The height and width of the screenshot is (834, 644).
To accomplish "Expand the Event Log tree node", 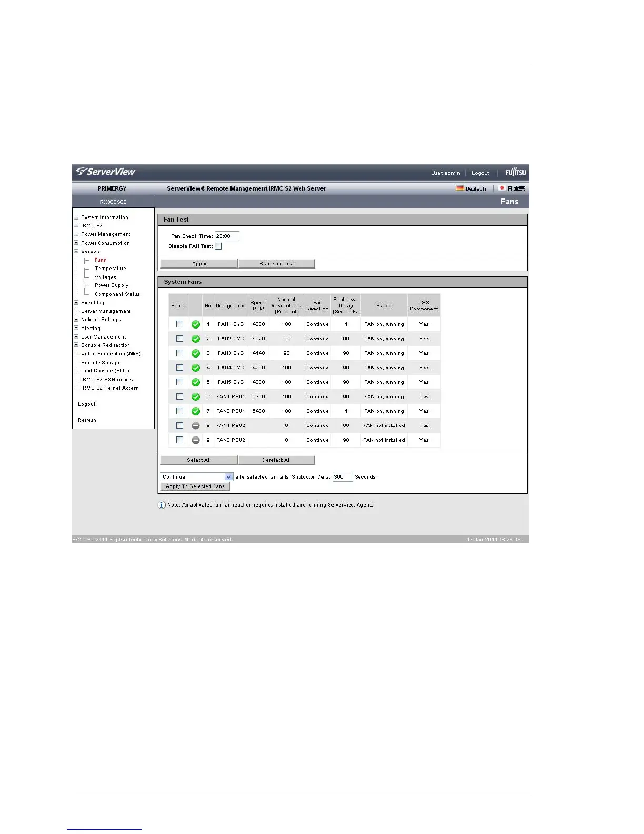I will click(76, 303).
